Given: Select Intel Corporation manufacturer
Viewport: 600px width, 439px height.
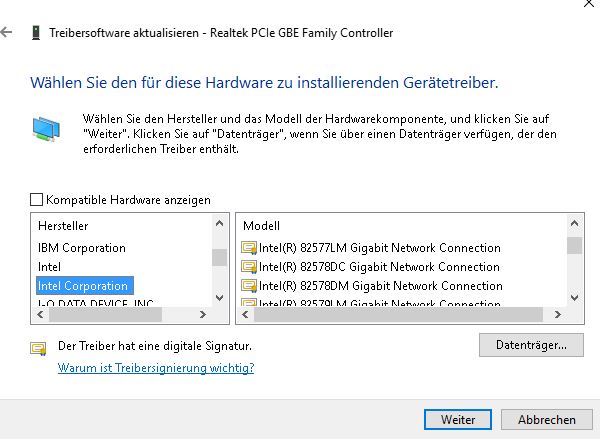Looking at the screenshot, I should coord(85,286).
